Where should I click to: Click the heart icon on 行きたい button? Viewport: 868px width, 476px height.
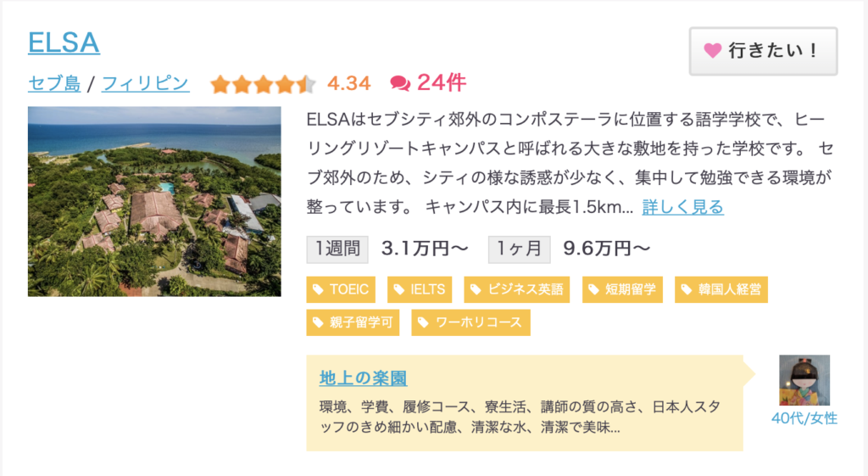[712, 51]
